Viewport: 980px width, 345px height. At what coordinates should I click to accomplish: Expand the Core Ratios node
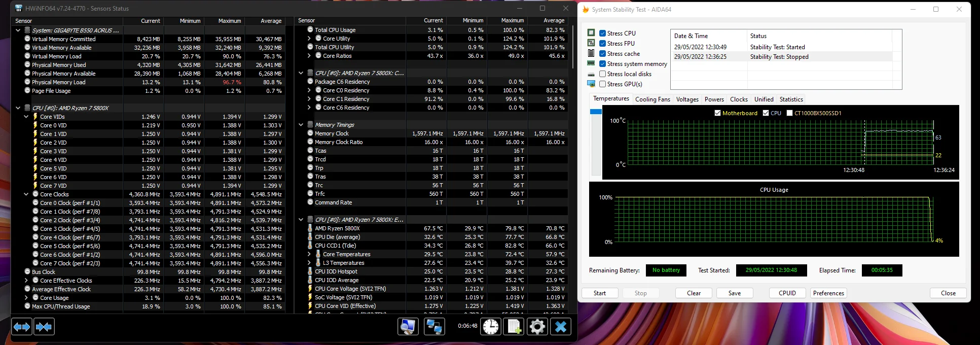309,56
